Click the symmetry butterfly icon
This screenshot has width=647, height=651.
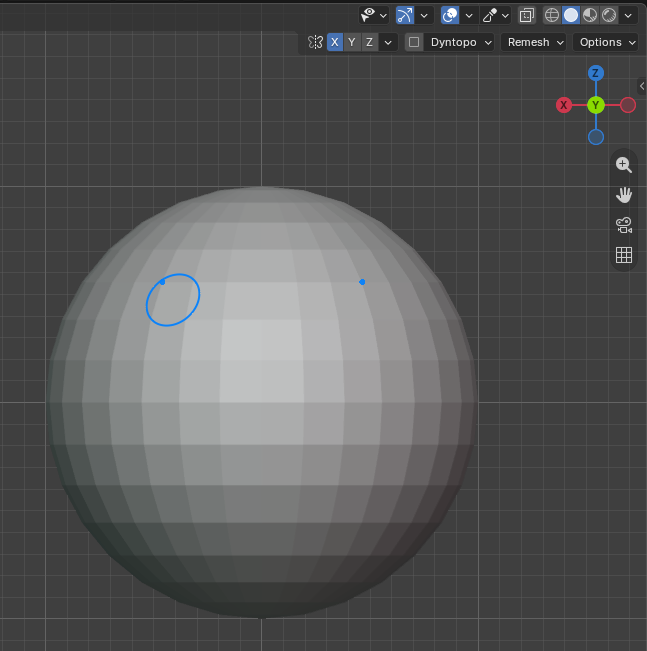(315, 42)
